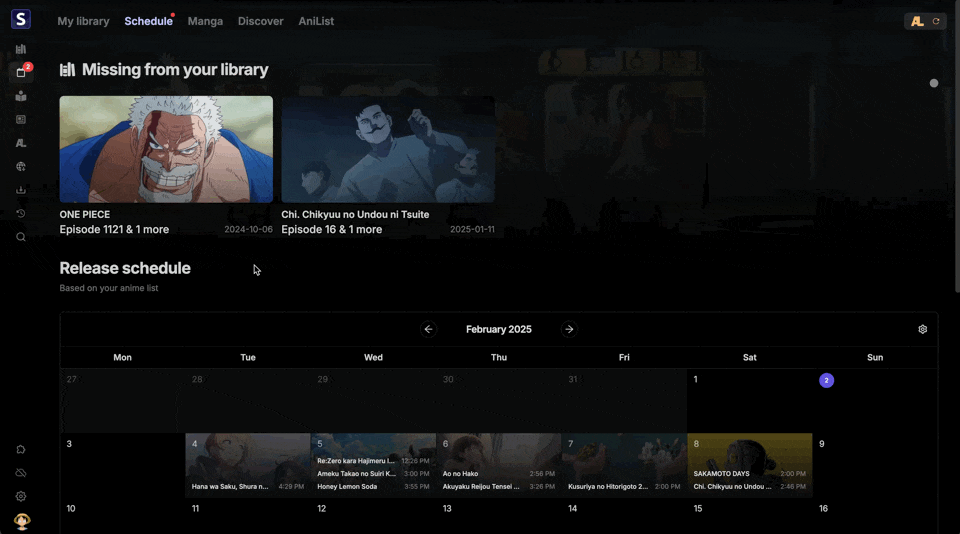960x534 pixels.
Task: Open the settings gear in the sidebar
Action: (x=21, y=497)
